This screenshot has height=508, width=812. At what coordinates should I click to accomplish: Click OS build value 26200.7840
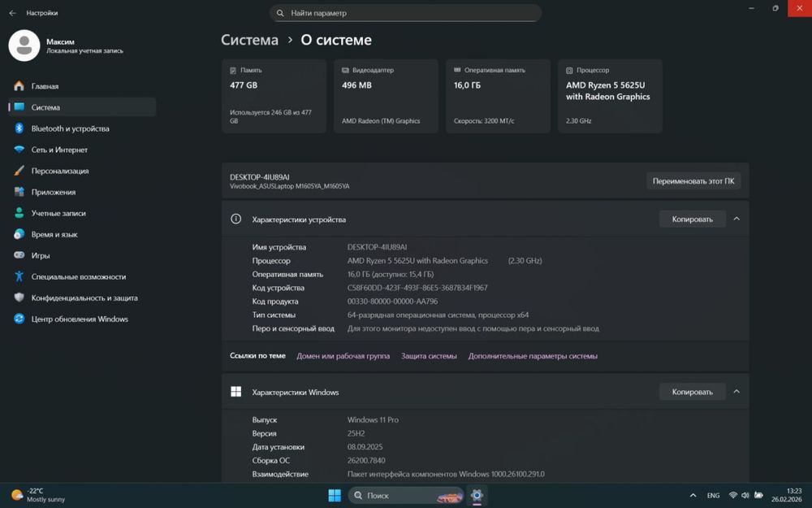[366, 460]
